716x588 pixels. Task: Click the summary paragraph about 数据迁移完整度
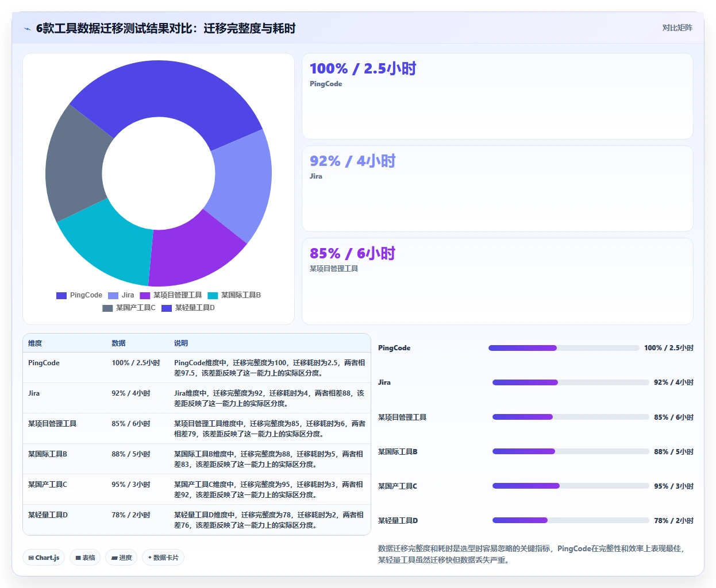pos(532,554)
